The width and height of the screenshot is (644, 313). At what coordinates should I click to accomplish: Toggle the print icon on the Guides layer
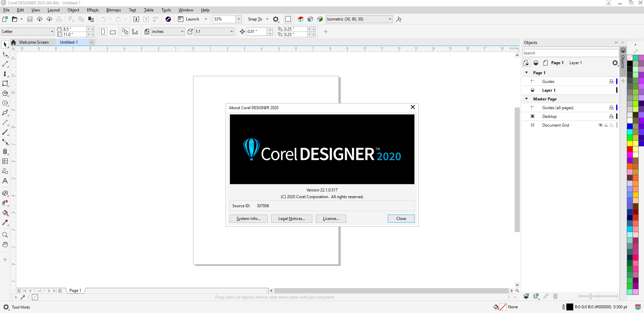coord(611,81)
